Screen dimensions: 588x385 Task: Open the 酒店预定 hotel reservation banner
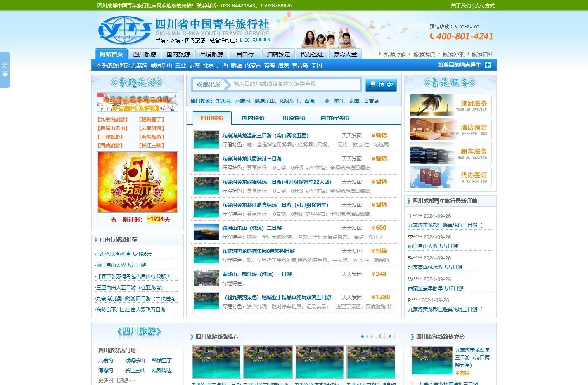450,129
